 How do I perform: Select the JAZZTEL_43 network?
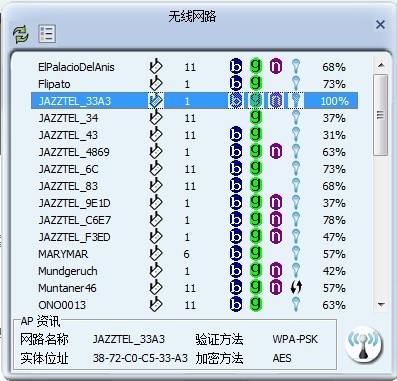(x=194, y=135)
